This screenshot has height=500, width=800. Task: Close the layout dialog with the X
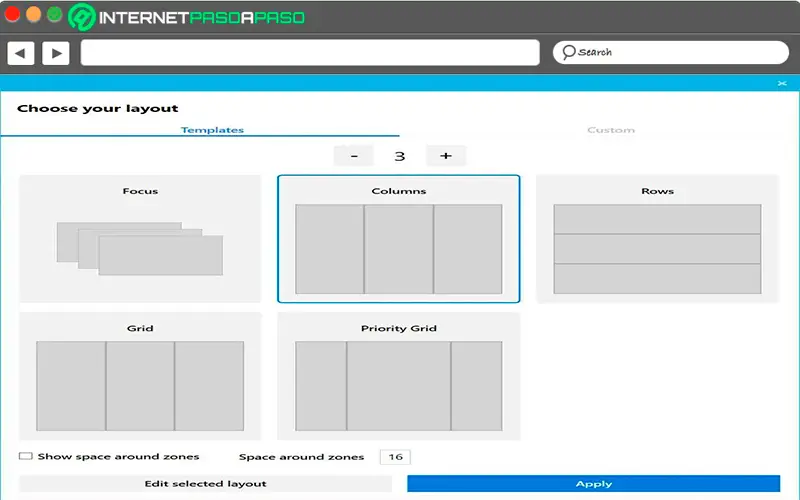pyautogui.click(x=782, y=83)
